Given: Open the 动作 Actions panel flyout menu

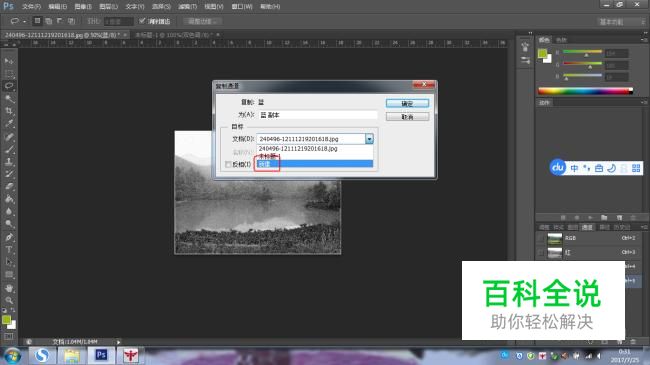Looking at the screenshot, I should point(644,102).
